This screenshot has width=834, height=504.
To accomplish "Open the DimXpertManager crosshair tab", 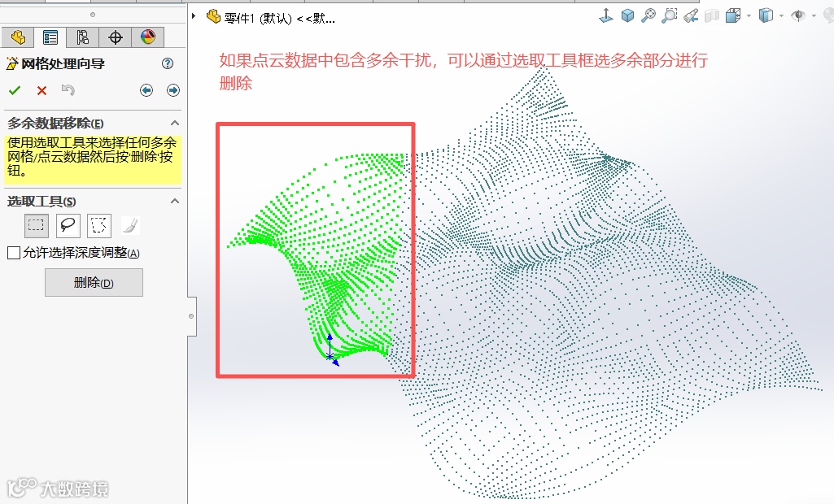I will click(115, 37).
